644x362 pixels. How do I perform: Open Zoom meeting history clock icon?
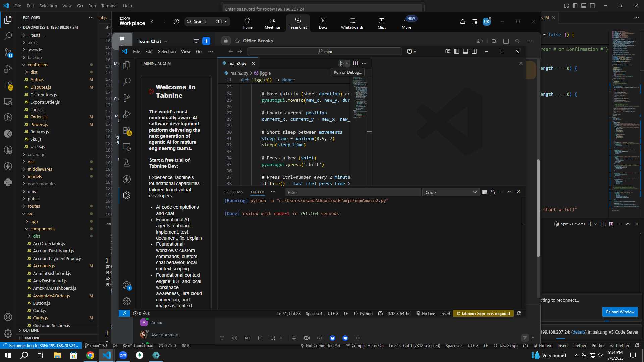[x=176, y=22]
